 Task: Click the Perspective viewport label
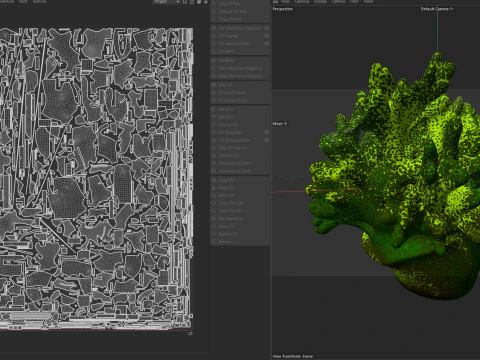pyautogui.click(x=282, y=9)
